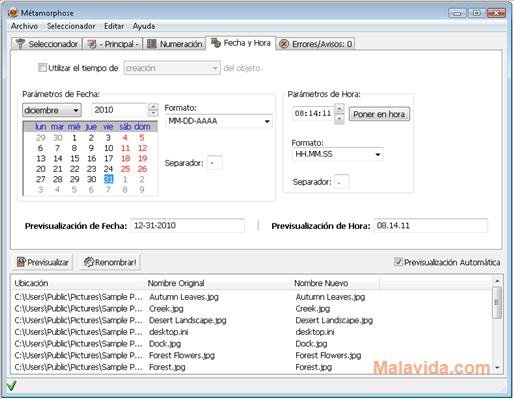Switch to the Numeración tab

click(175, 44)
